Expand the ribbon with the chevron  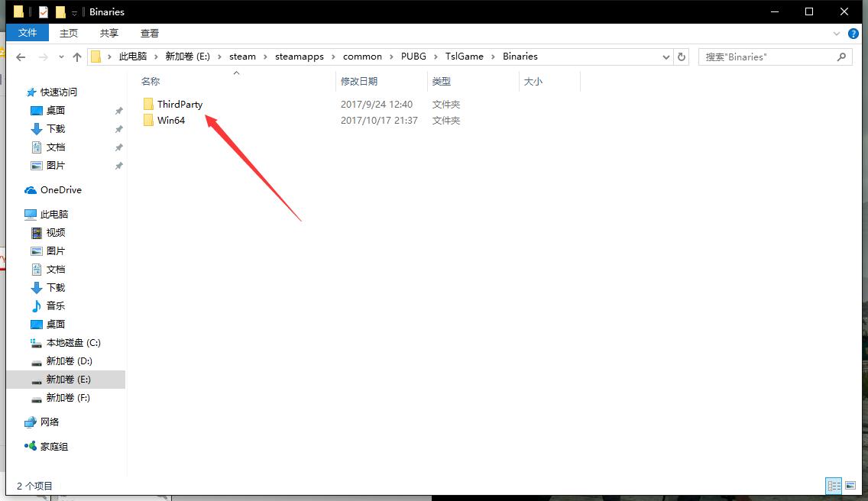click(837, 34)
